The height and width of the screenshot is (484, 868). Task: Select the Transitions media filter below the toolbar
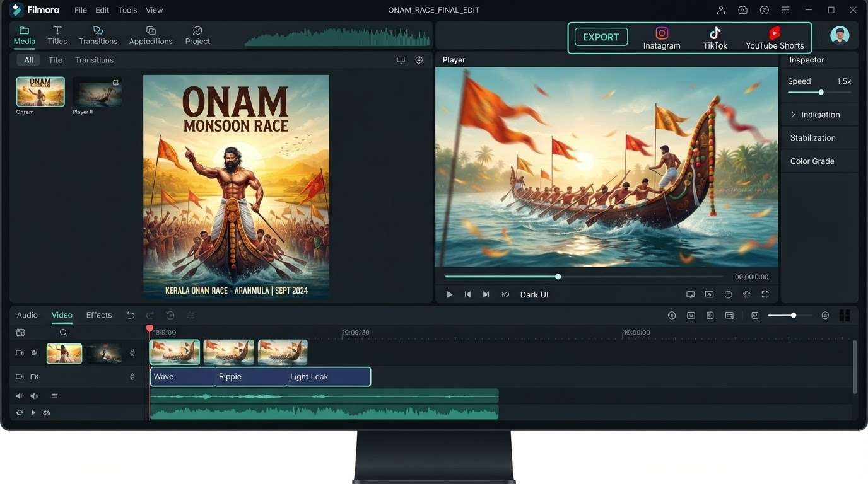(94, 60)
